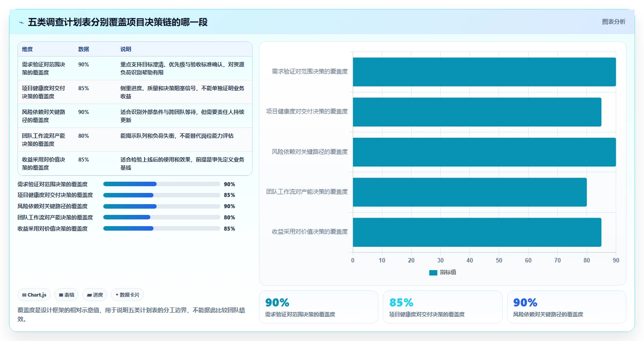Click table cell 团队工作流对产能决策的覆盖度
This screenshot has width=644, height=341.
[46, 140]
